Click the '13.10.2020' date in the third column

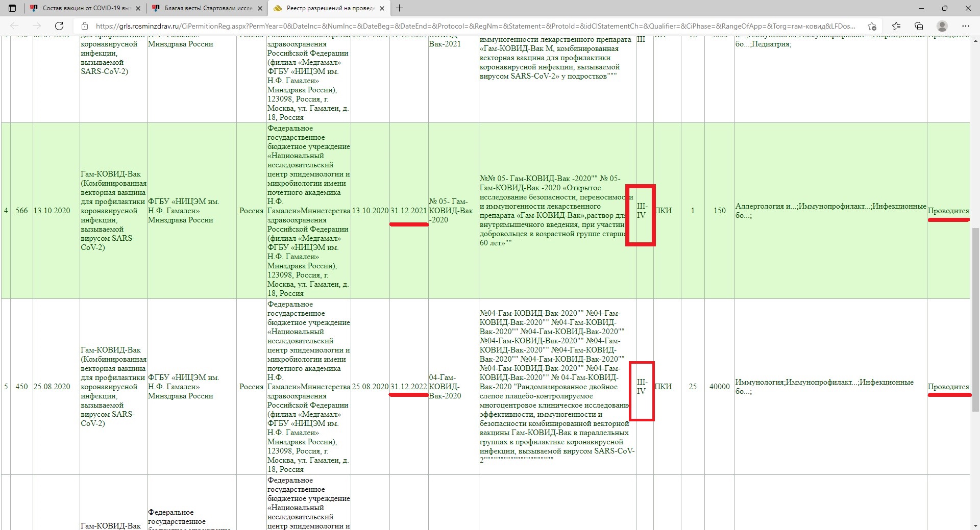[52, 211]
